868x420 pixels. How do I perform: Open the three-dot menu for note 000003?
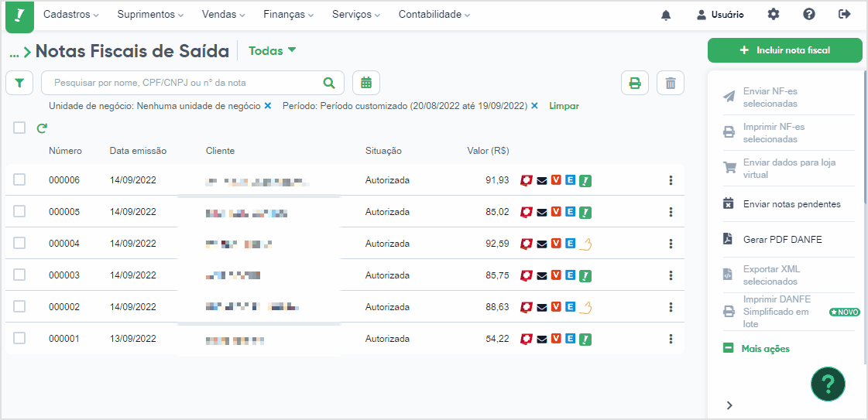[671, 275]
